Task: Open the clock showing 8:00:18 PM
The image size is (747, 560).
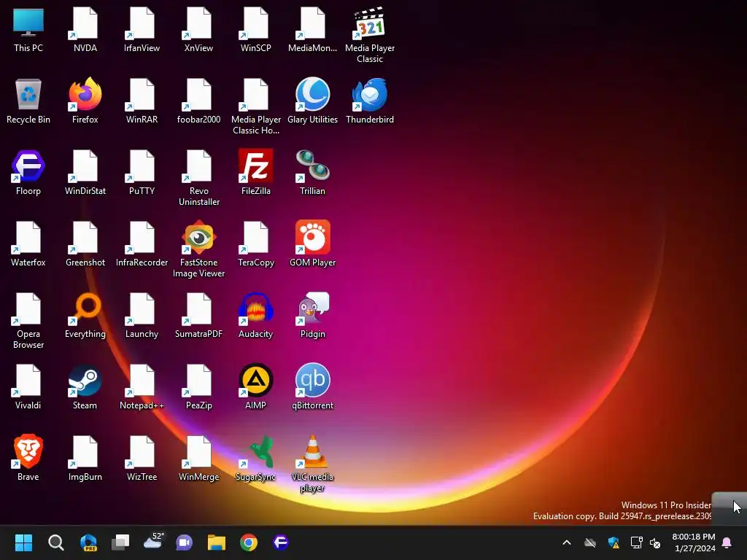Action: 694,542
